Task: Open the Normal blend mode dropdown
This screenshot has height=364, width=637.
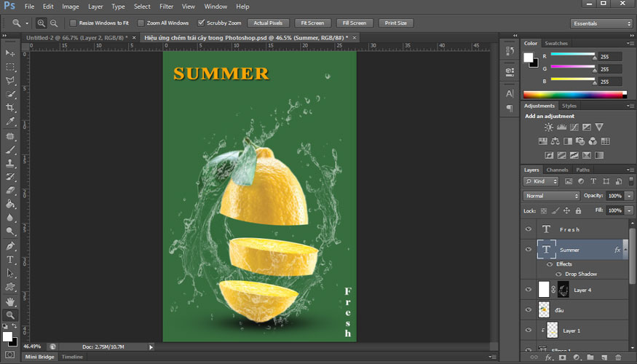Action: (551, 196)
